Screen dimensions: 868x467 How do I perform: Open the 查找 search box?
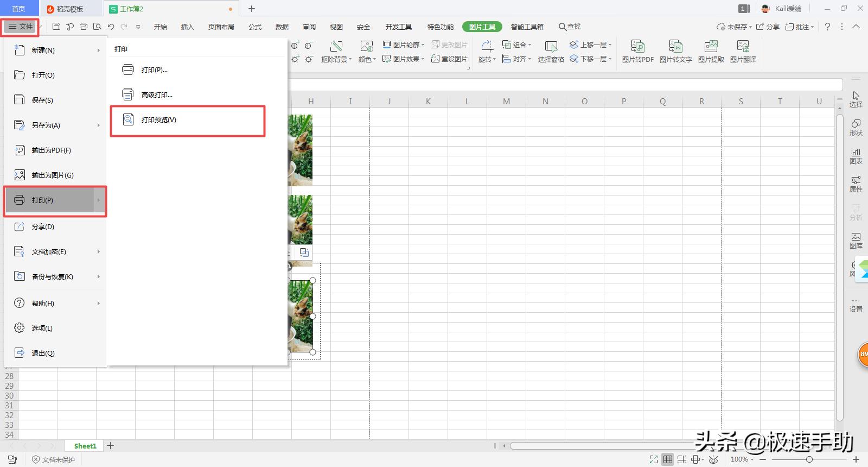[570, 27]
